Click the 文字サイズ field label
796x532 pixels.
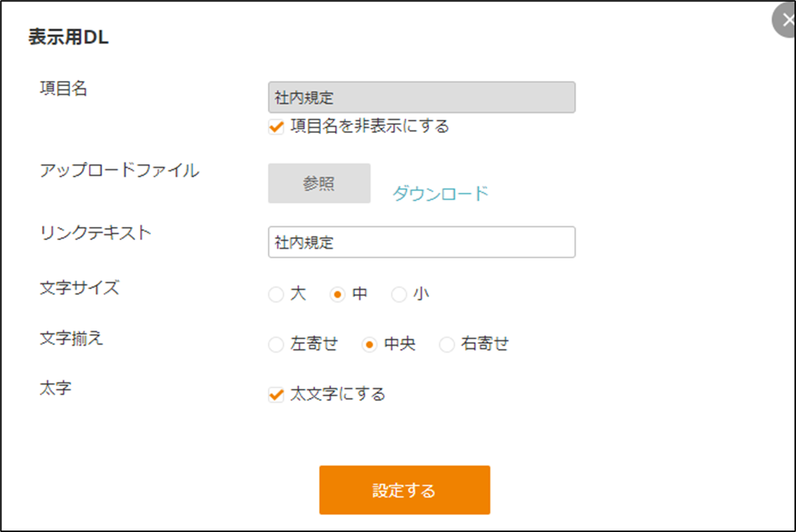[x=80, y=288]
